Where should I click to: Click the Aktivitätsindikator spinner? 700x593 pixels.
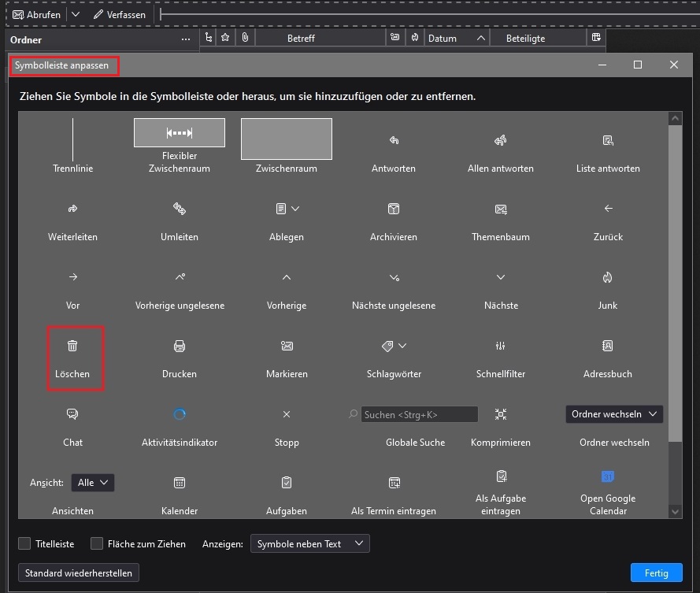coord(180,414)
